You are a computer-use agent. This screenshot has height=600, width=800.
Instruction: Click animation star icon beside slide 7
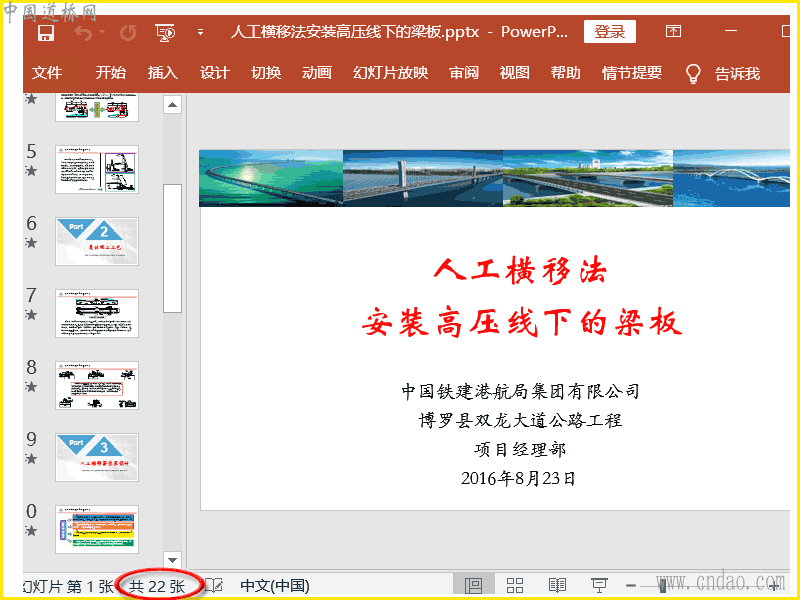point(31,314)
